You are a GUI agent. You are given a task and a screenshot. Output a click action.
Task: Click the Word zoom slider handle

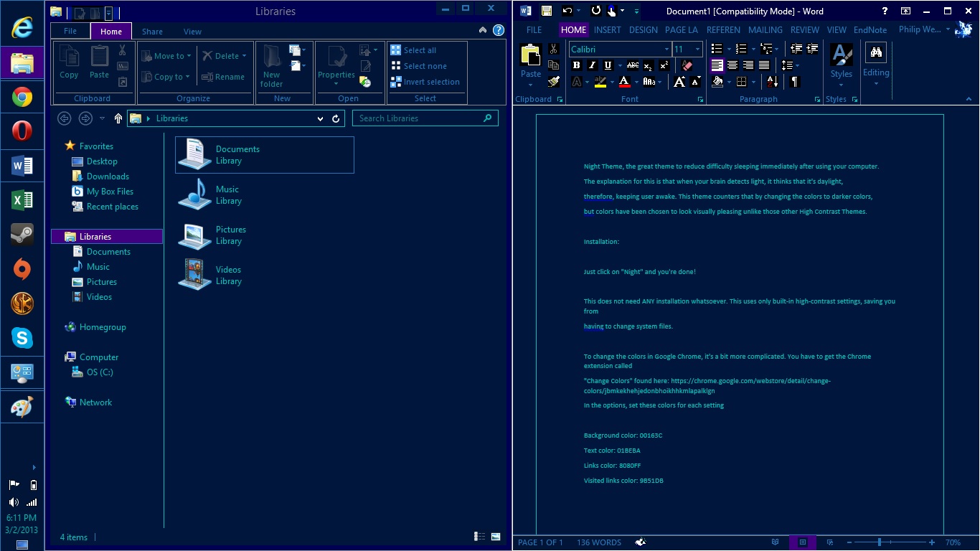[x=880, y=542]
